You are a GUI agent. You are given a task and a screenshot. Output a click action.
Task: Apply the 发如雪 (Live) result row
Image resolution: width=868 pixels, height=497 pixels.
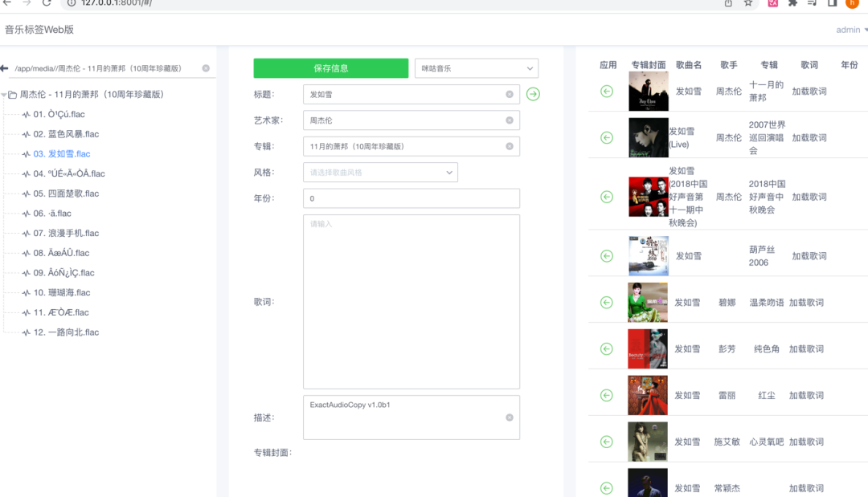point(607,137)
